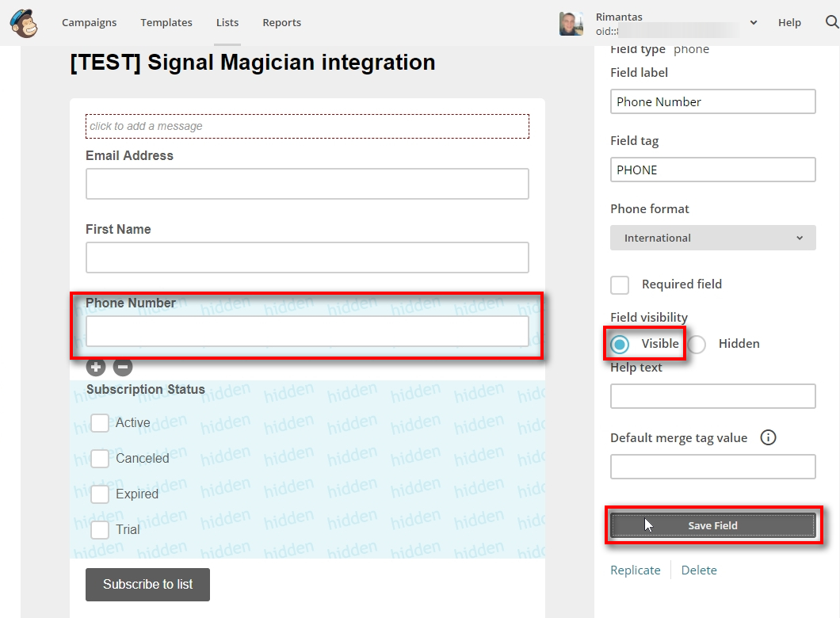Click the plus icon under Phone Number

96,367
